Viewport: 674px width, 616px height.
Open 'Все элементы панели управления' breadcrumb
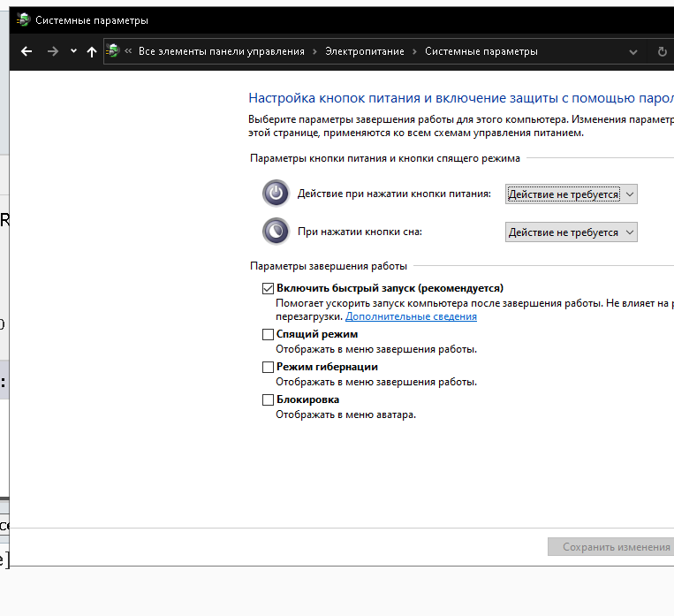coord(222,51)
